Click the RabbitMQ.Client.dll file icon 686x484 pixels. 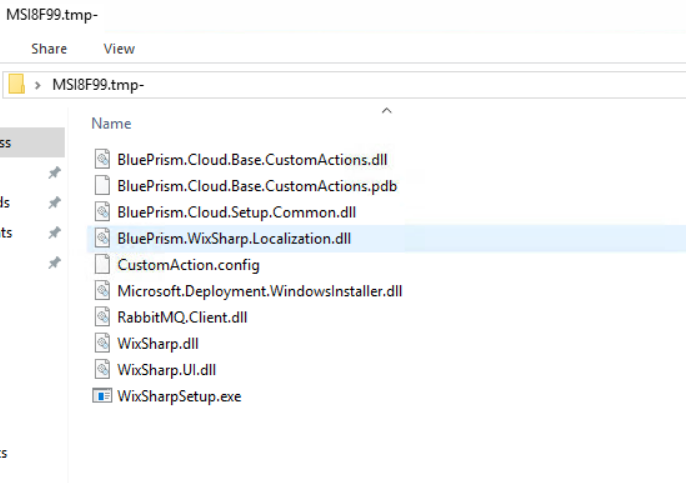coord(102,317)
